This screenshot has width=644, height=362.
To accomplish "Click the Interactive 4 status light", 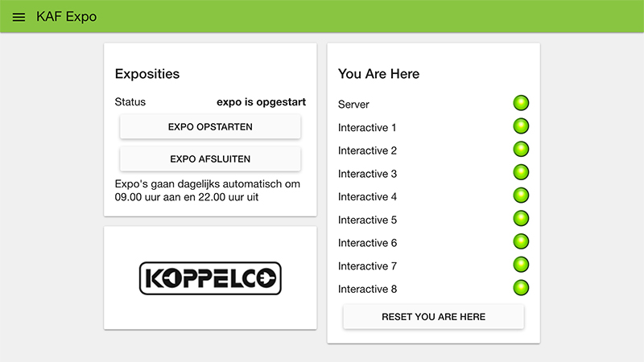I will (521, 195).
